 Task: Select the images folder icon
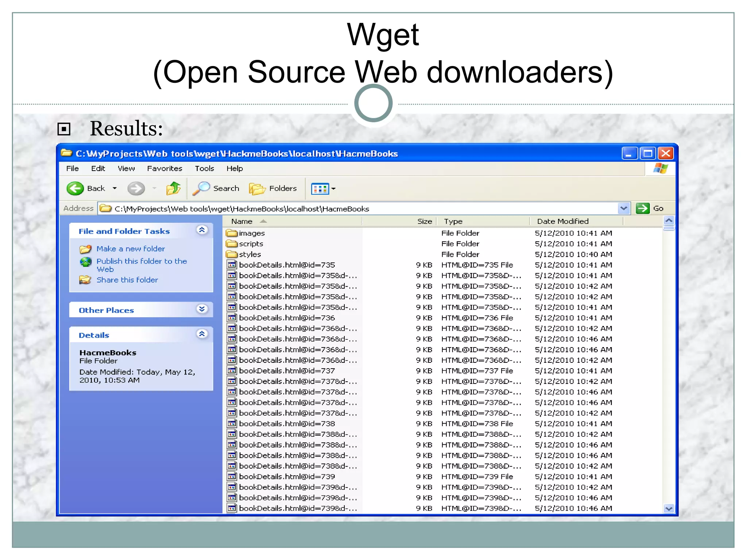pyautogui.click(x=232, y=233)
